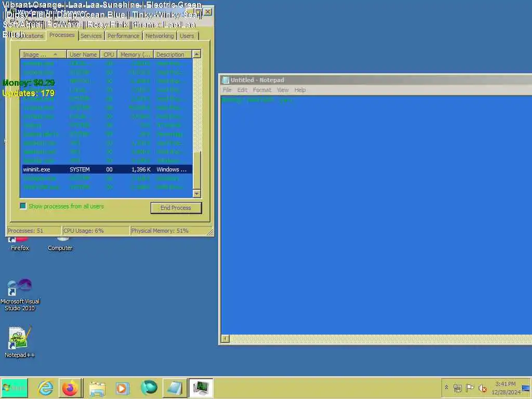Click the muted volume tray icon
Viewport: 532px width, 399px height.
tap(482, 388)
